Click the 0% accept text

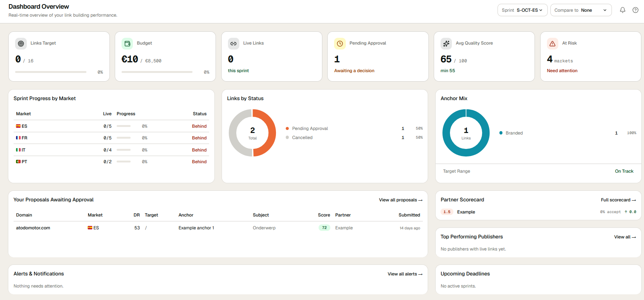click(x=610, y=212)
